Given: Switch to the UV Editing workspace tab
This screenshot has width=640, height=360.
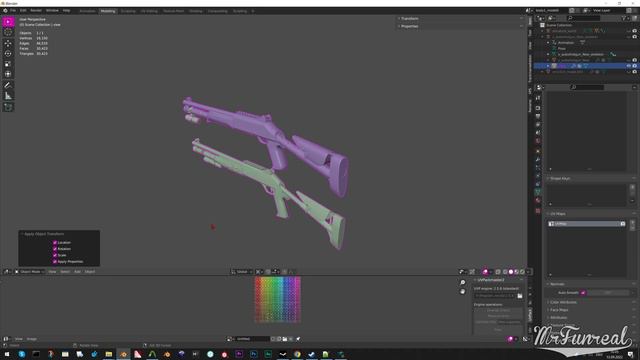Looking at the screenshot, I should 149,11.
